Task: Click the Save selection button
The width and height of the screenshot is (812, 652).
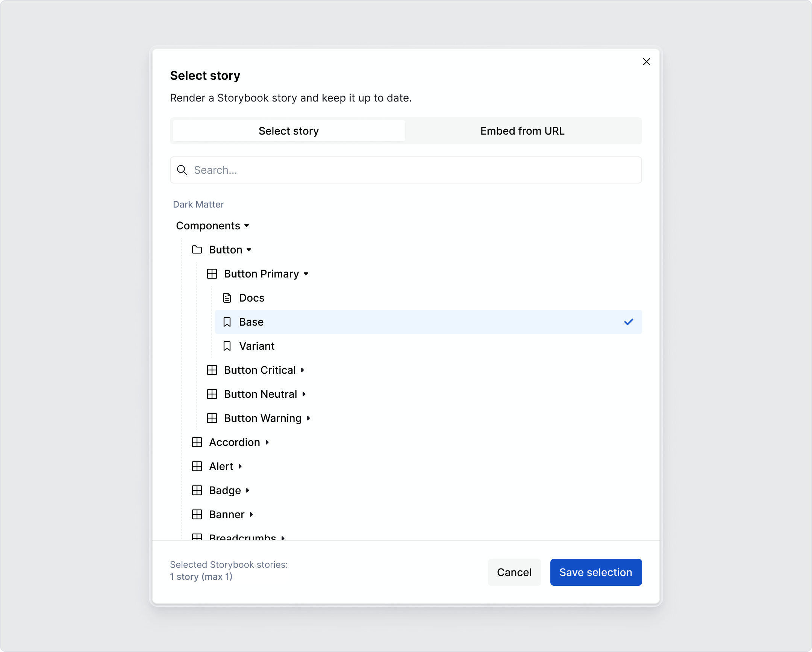Action: (x=595, y=572)
